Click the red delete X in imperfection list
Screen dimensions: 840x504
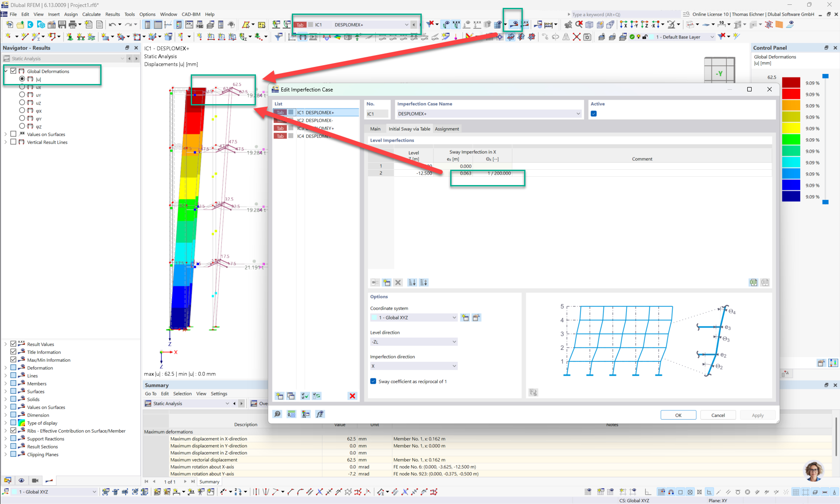pyautogui.click(x=352, y=396)
